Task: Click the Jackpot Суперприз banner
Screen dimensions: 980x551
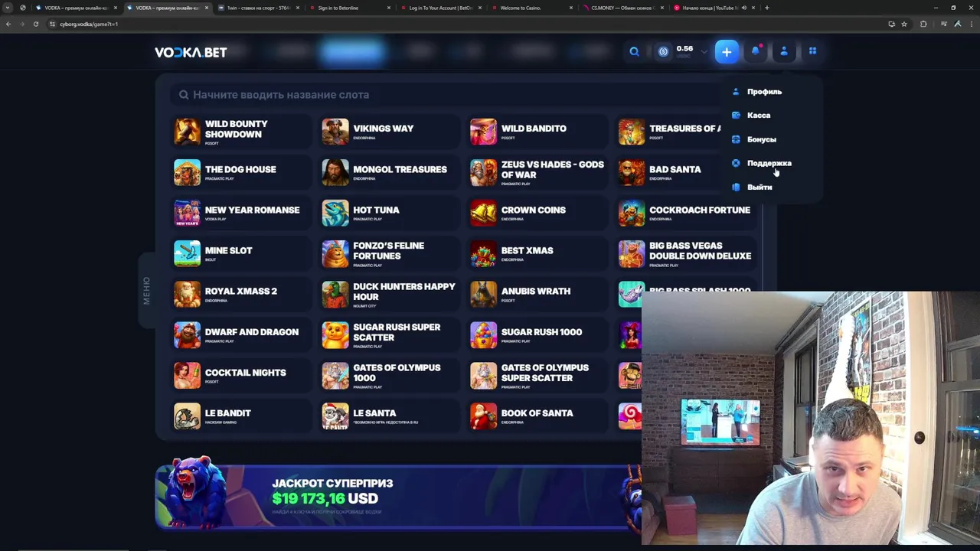Action: pyautogui.click(x=398, y=496)
